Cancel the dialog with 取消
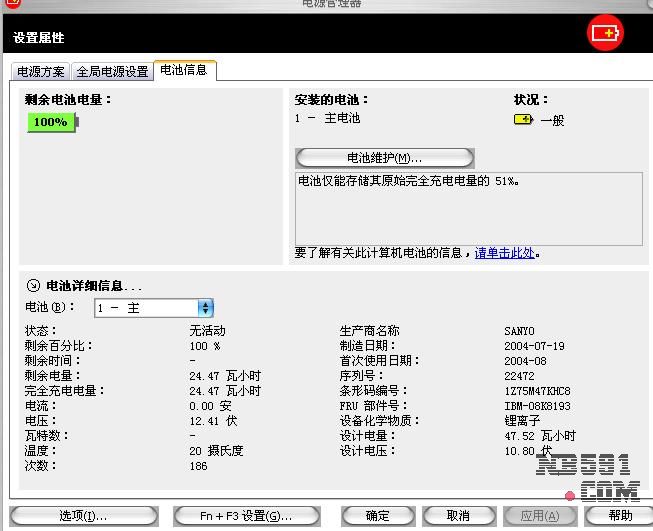The height and width of the screenshot is (531, 653). 458,515
